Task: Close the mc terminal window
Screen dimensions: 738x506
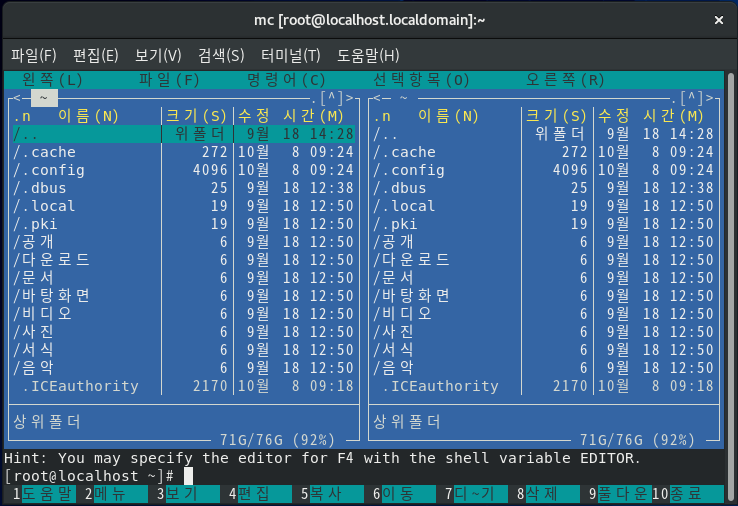Action: pos(719,20)
